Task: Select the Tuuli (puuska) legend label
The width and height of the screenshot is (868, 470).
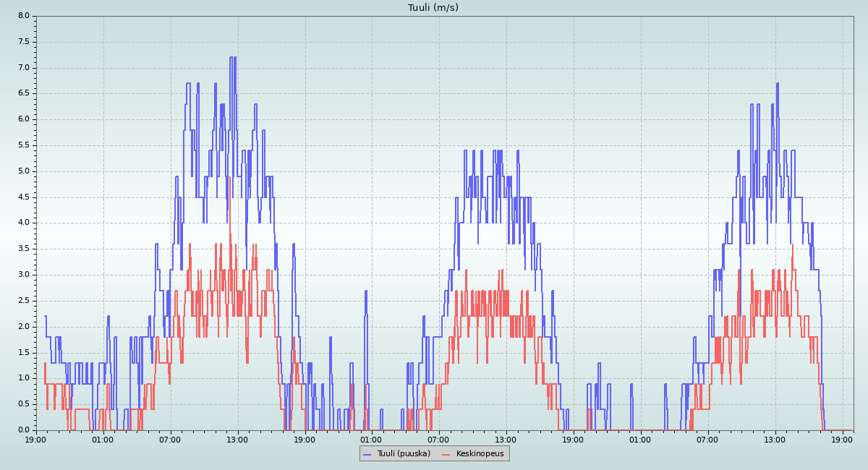Action: click(404, 454)
